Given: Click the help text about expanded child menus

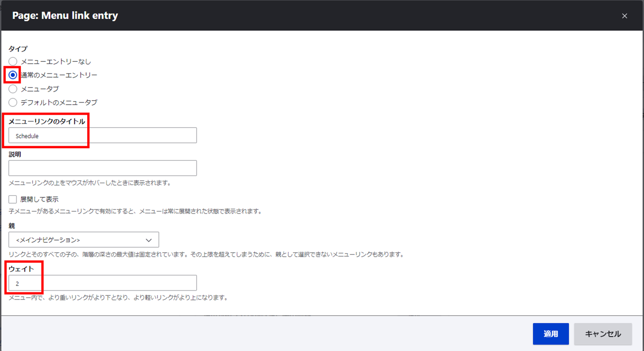Looking at the screenshot, I should point(135,211).
